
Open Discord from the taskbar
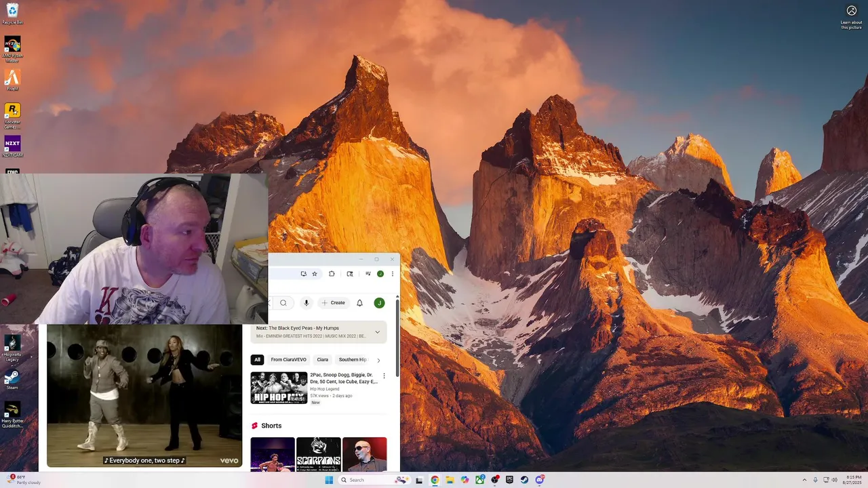click(540, 480)
